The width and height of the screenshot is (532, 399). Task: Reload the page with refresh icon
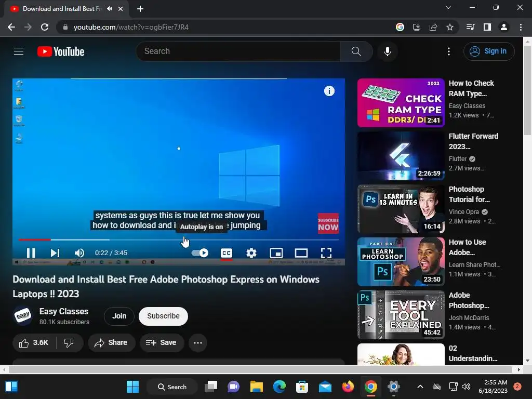click(x=45, y=27)
